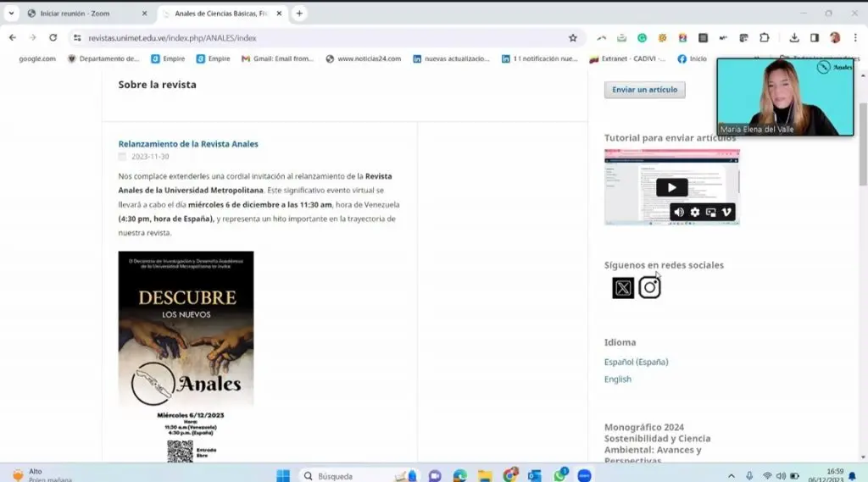Open the X (Twitter) social media icon
Viewport: 868px width, 482px height.
pyautogui.click(x=623, y=288)
